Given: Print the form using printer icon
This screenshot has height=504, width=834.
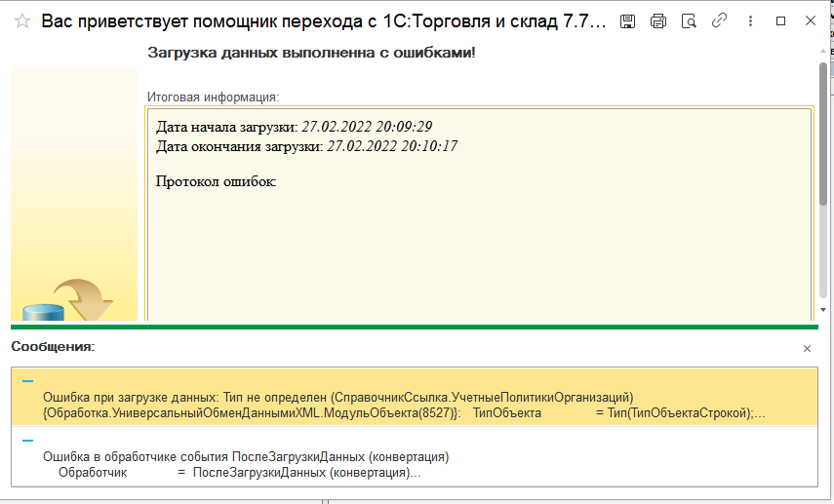Looking at the screenshot, I should [658, 21].
